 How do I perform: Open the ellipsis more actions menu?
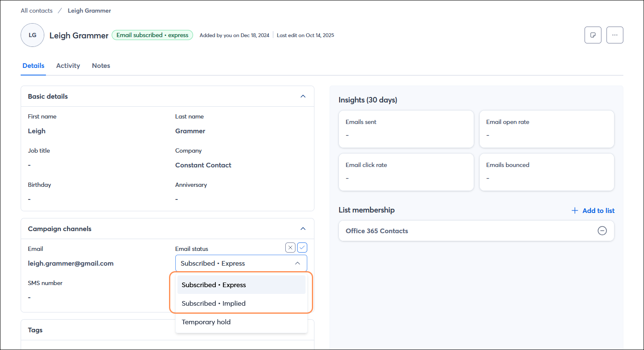point(614,35)
